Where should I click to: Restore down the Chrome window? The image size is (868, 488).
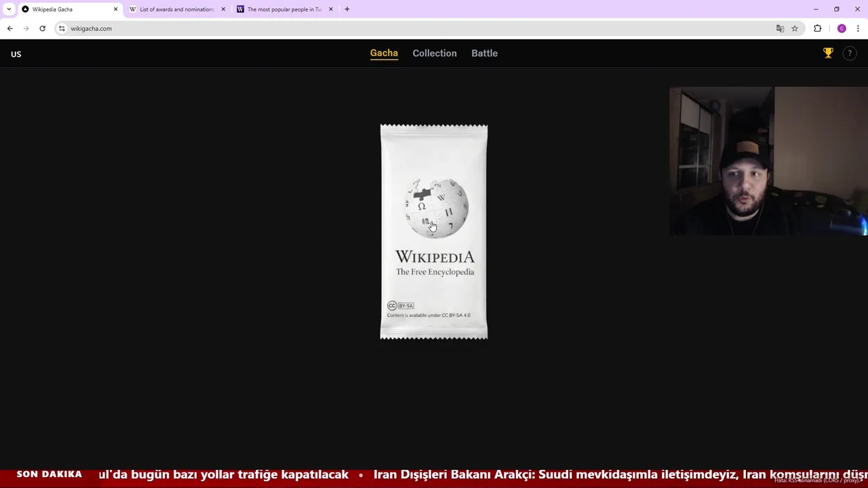coord(837,9)
